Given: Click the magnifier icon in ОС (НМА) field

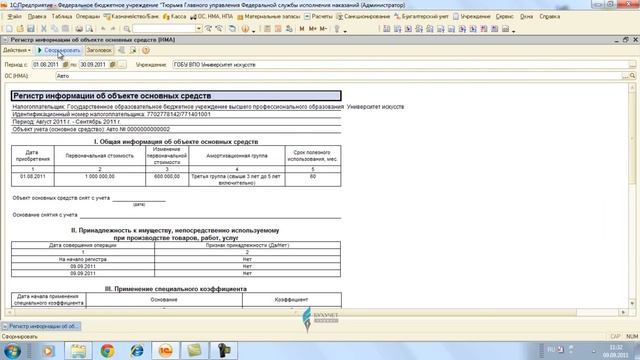Looking at the screenshot, I should tap(632, 76).
